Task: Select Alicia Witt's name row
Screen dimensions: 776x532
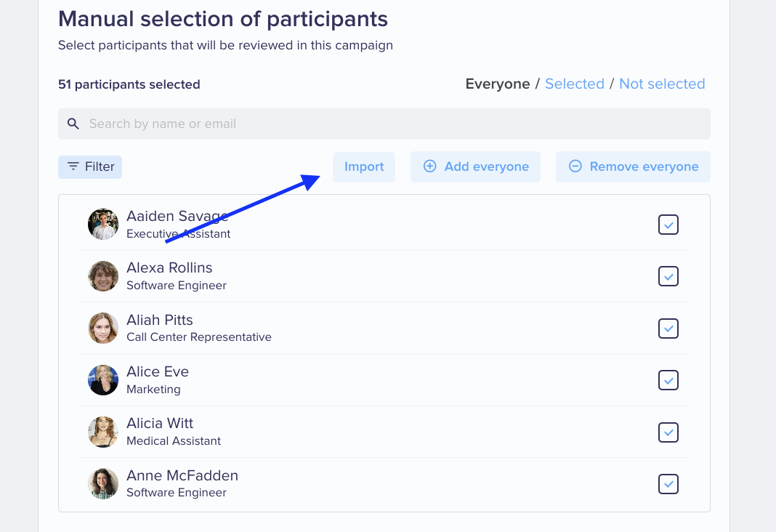Action: (x=384, y=432)
